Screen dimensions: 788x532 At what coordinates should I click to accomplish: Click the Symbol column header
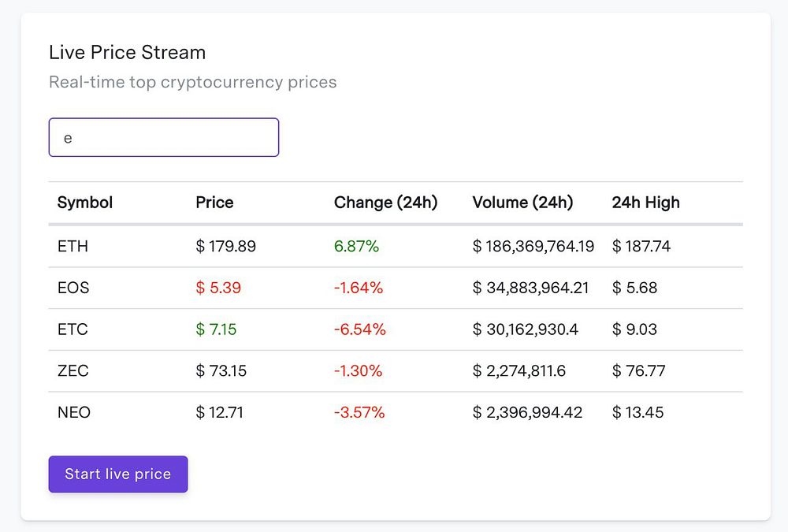tap(85, 203)
